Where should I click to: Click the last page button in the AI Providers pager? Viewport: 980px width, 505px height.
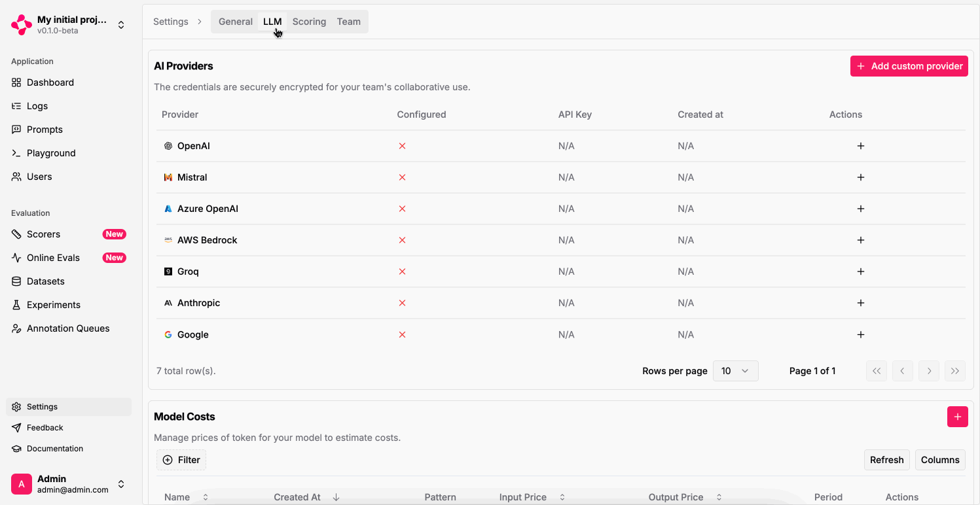tap(955, 371)
